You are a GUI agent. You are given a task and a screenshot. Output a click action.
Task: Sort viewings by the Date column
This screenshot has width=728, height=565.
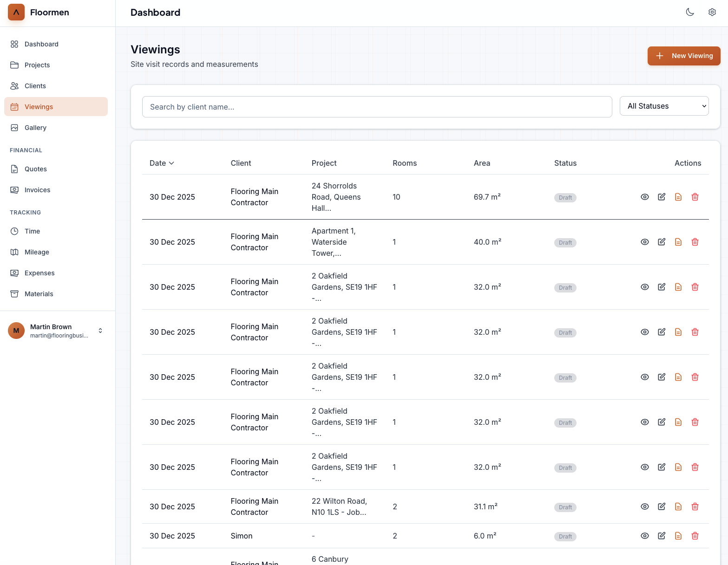161,163
